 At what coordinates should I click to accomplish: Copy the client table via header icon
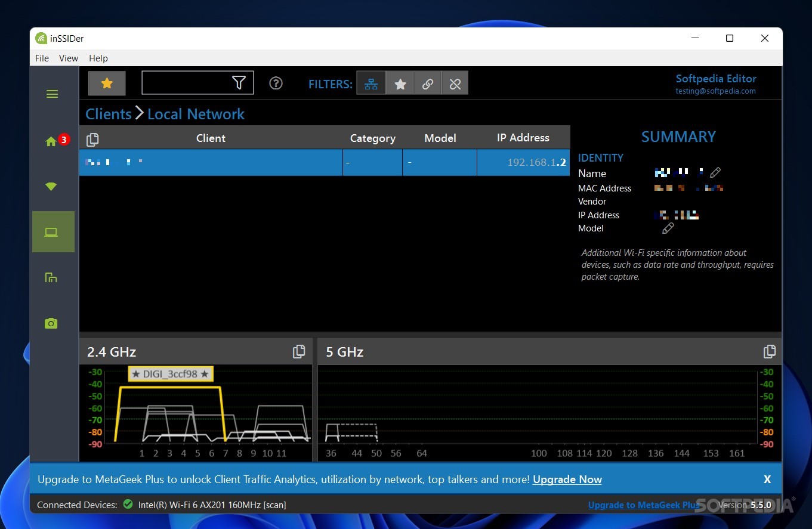click(x=92, y=139)
